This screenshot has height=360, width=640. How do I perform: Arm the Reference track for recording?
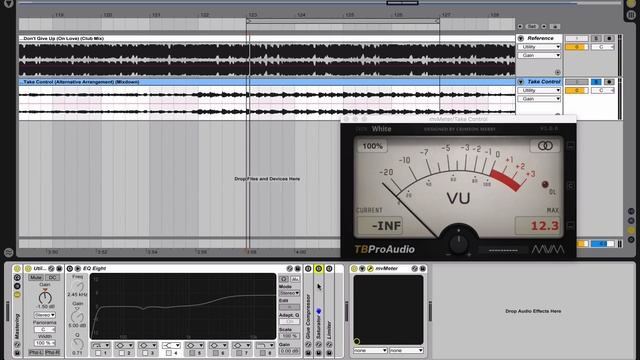609,38
